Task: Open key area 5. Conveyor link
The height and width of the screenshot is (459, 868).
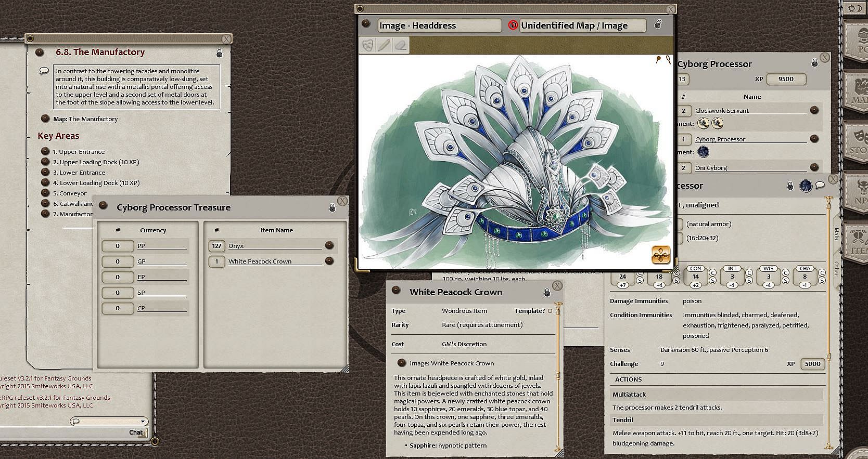Action: click(45, 193)
